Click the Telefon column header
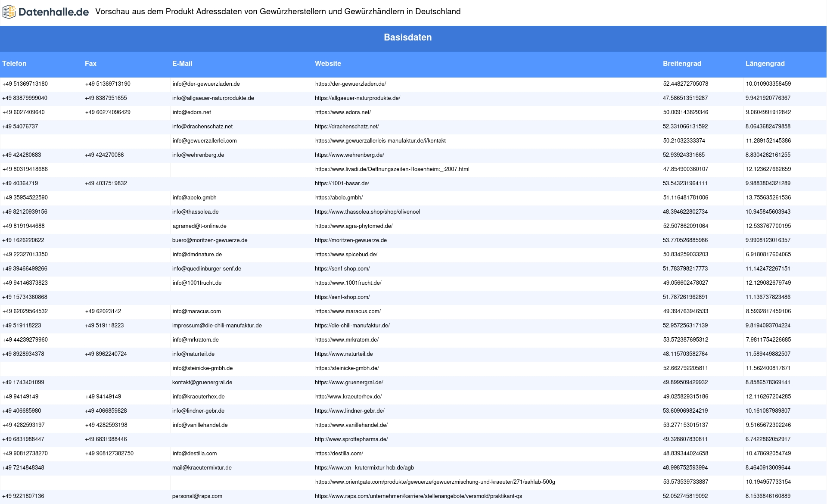This screenshot has height=504, width=827. click(14, 64)
